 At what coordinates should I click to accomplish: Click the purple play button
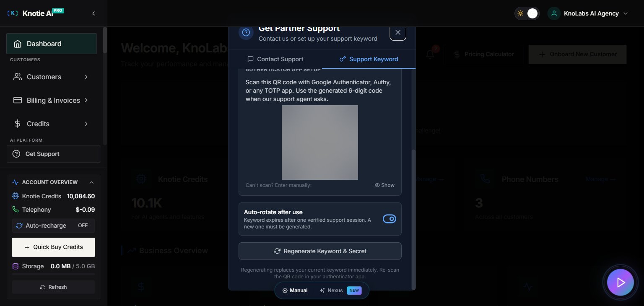point(621,283)
